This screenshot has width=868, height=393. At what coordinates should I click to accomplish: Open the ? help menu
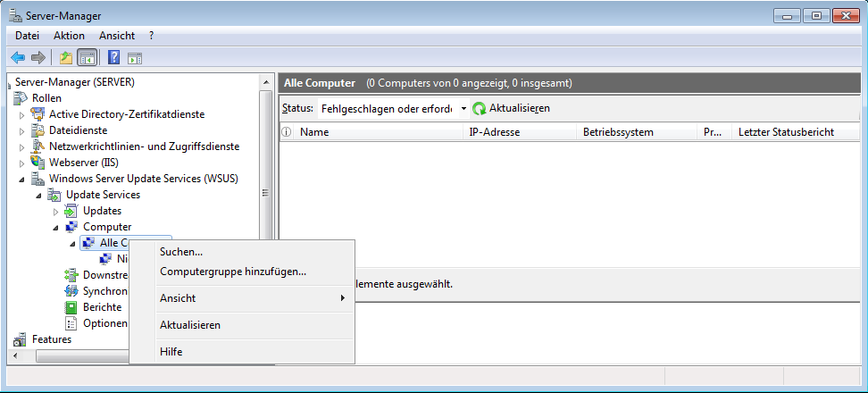click(151, 36)
